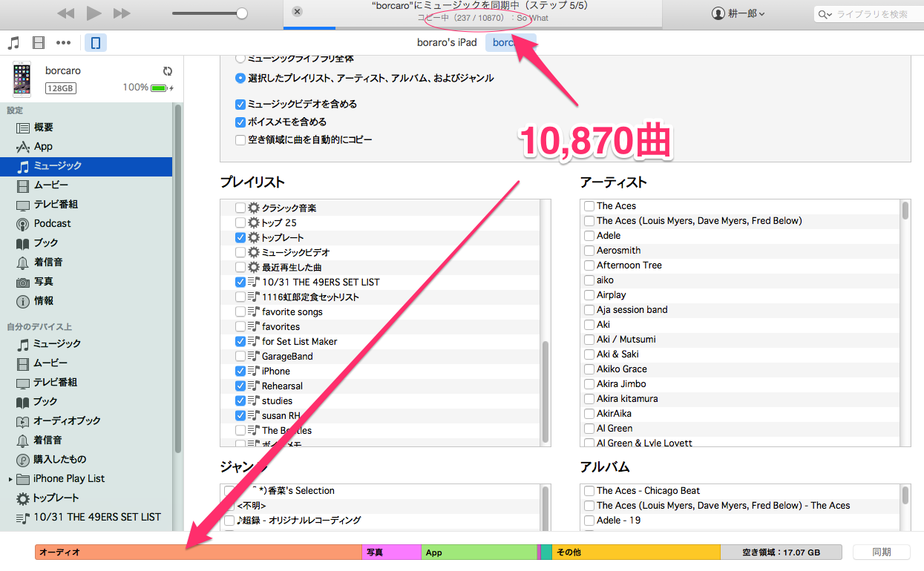Open the 耕一郎 account dropdown
924x571 pixels.
[738, 13]
